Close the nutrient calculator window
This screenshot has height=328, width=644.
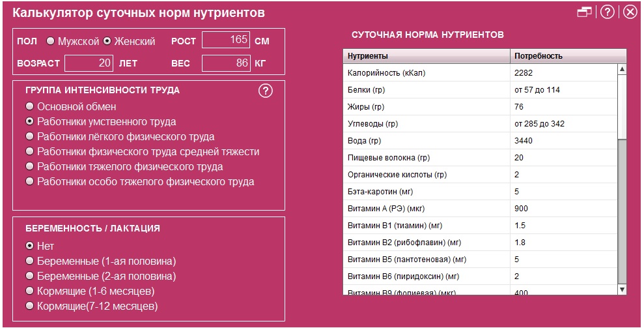(630, 12)
